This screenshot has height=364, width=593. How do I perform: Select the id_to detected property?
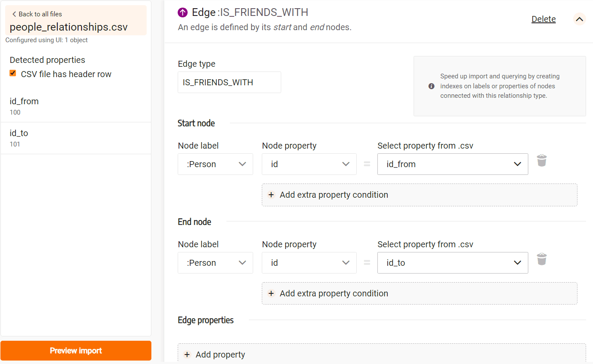(x=76, y=138)
